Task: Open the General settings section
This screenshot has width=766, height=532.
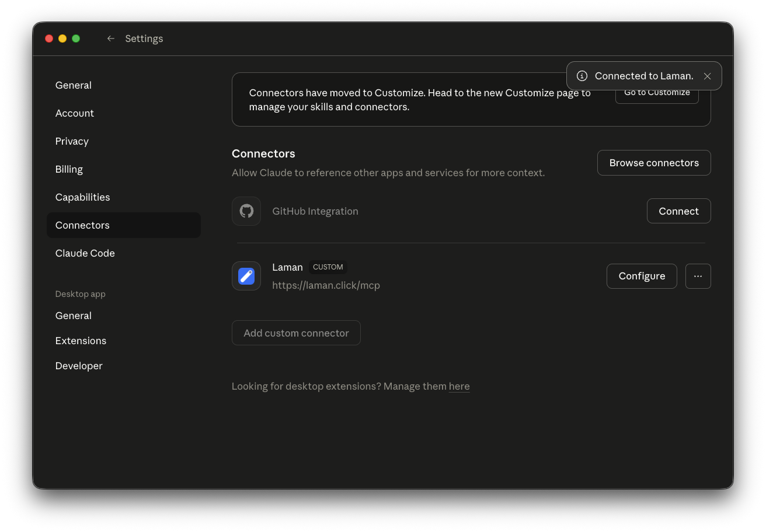Action: click(124, 85)
